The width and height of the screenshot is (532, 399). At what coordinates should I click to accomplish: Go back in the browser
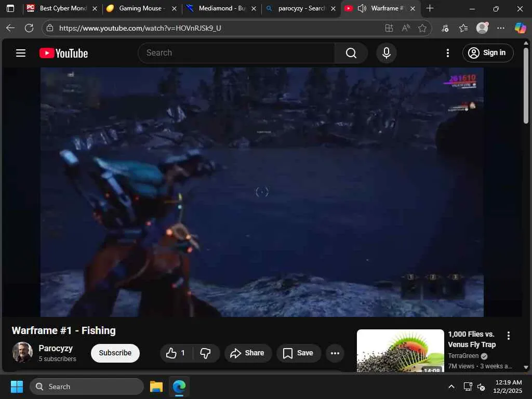[10, 28]
